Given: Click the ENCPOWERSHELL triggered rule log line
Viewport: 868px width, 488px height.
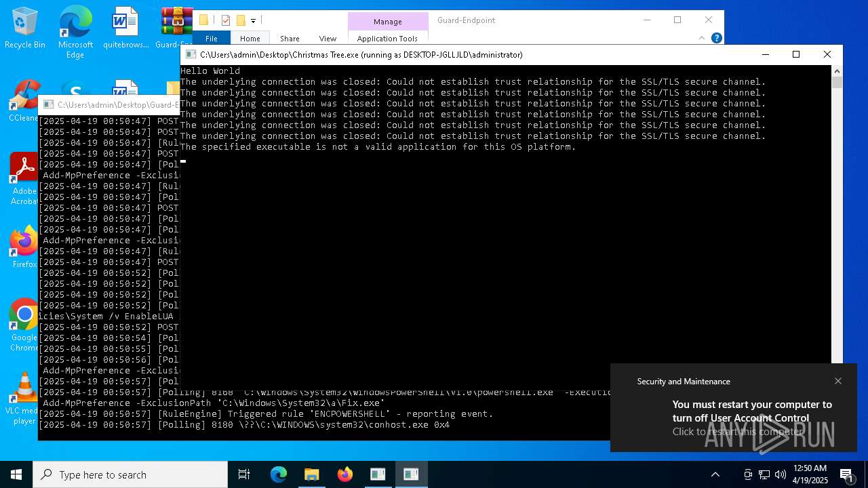Looking at the screenshot, I should coord(266,413).
